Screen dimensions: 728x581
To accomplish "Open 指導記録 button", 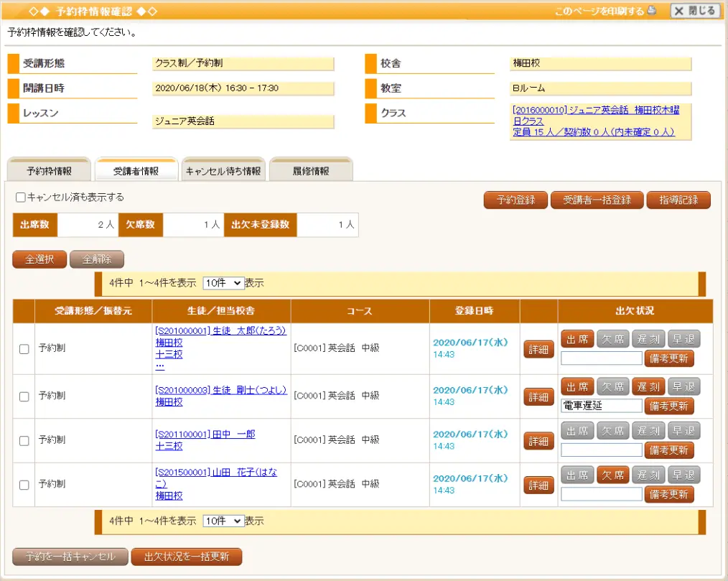I will point(678,200).
